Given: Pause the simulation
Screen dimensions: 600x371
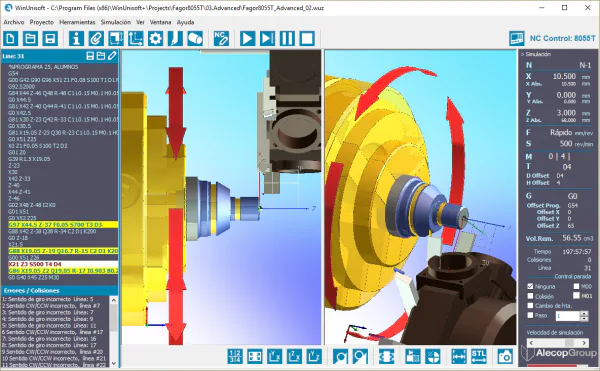Looking at the screenshot, I should [287, 39].
